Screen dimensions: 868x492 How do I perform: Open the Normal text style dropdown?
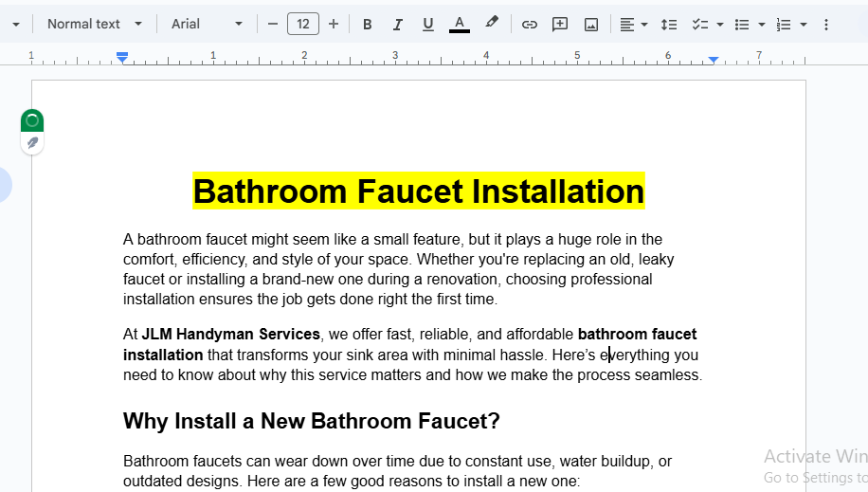(x=95, y=24)
